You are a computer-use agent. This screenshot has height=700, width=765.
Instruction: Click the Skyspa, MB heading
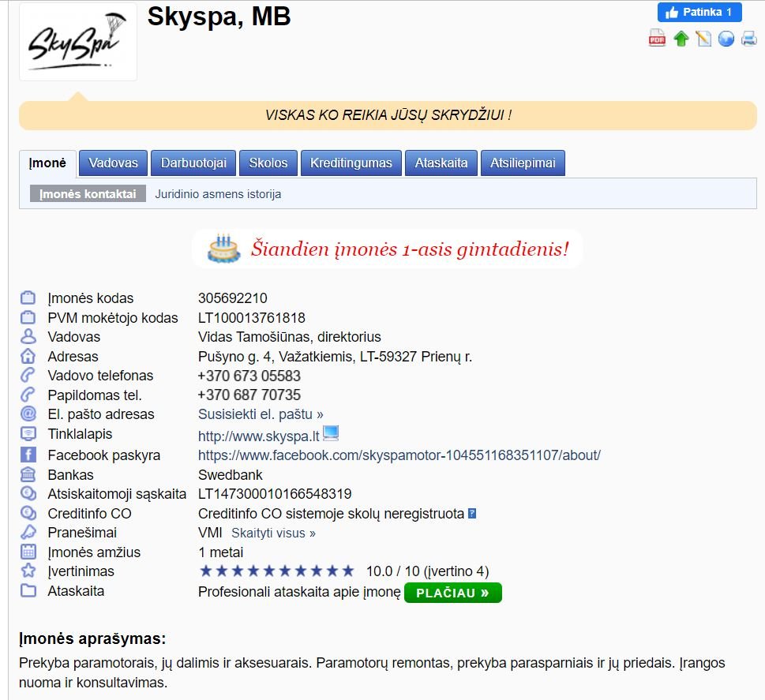pyautogui.click(x=219, y=17)
